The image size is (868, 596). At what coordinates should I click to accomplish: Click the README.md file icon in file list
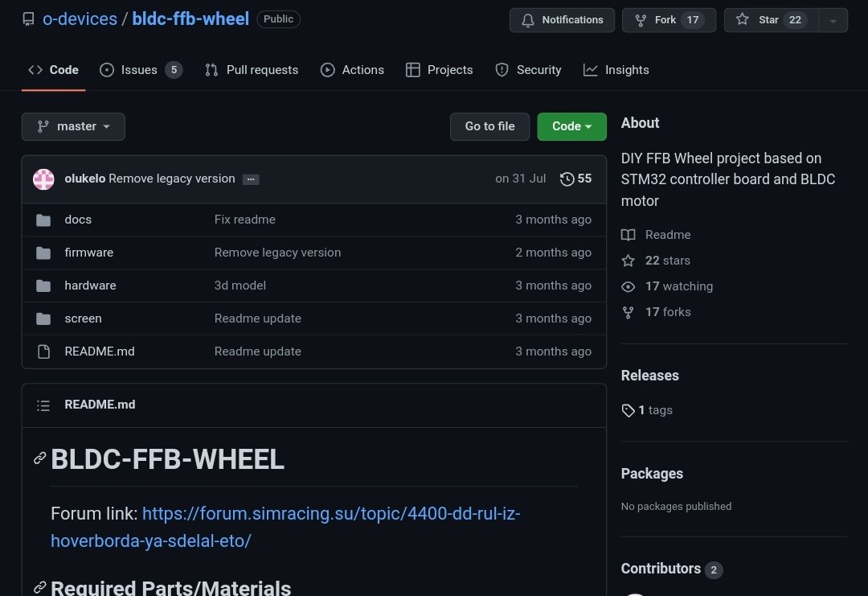click(43, 351)
